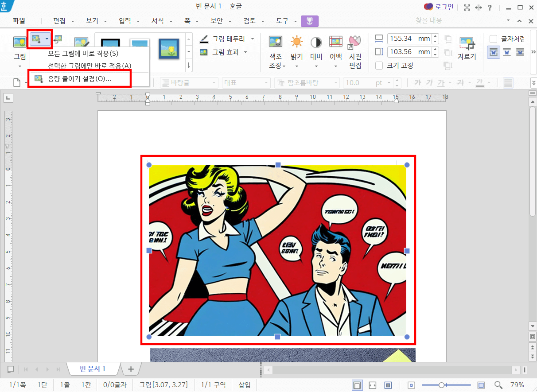Select the square text wrap icon
The width and height of the screenshot is (537, 392).
(494, 52)
